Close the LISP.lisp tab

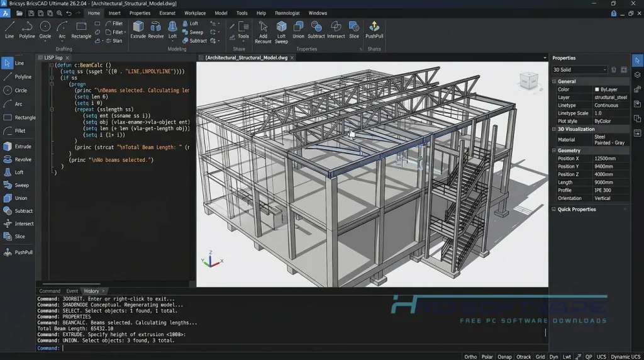coord(67,58)
